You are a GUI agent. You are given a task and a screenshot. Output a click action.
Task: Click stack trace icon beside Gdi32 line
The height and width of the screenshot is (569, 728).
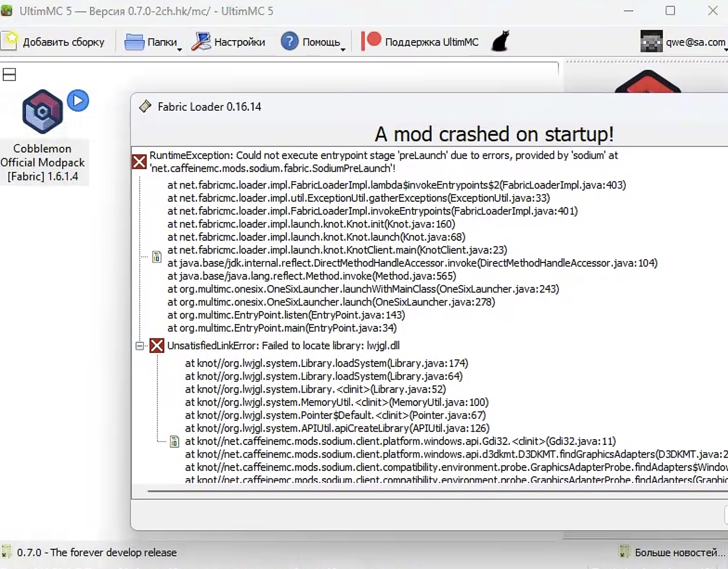pos(174,441)
